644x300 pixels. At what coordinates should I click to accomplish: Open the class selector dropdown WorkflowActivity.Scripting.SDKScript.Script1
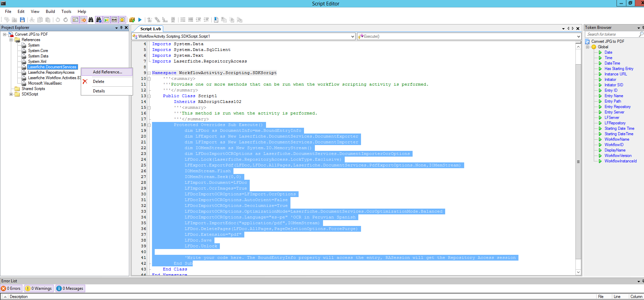[353, 36]
